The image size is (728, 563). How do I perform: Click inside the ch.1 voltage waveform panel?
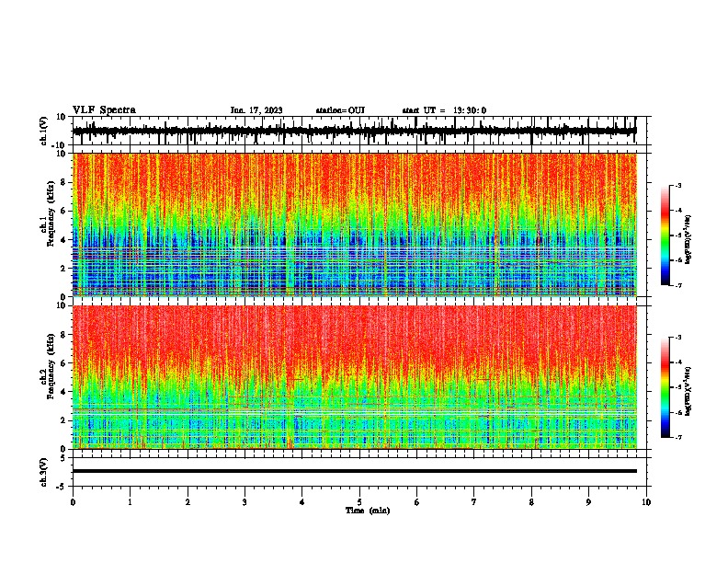coord(359,131)
